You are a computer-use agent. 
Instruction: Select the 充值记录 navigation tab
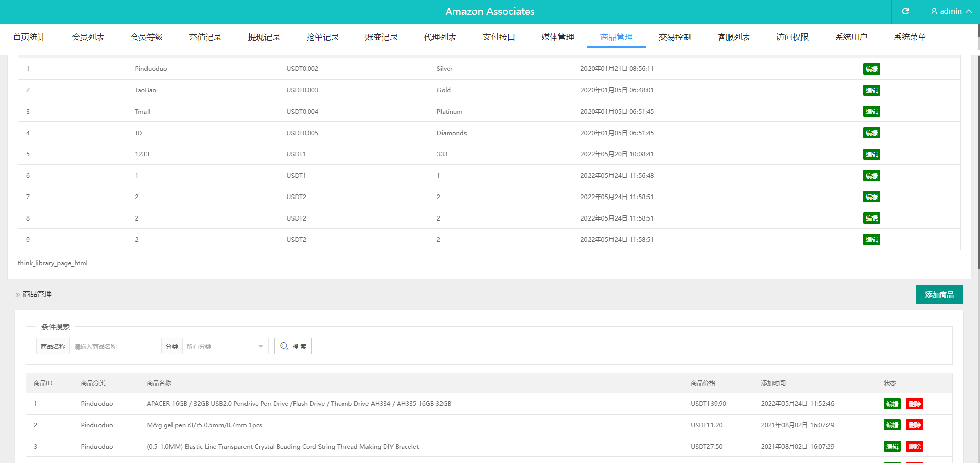coord(205,37)
